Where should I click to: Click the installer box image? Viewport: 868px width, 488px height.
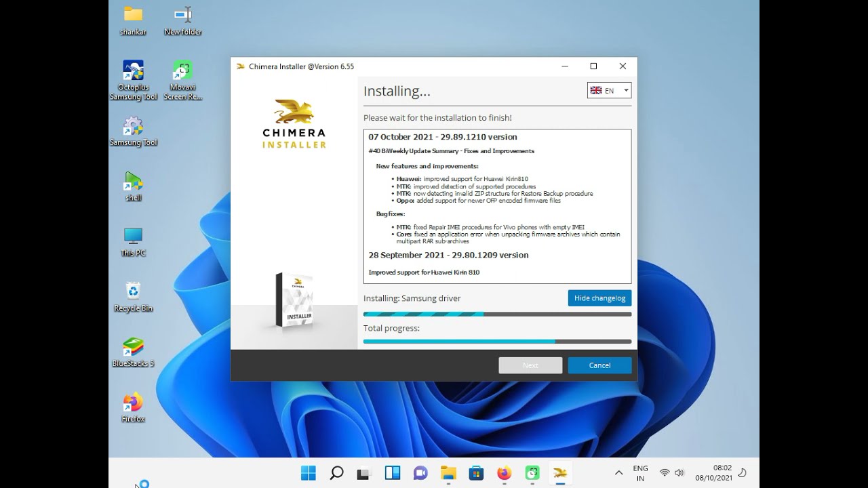coord(294,300)
